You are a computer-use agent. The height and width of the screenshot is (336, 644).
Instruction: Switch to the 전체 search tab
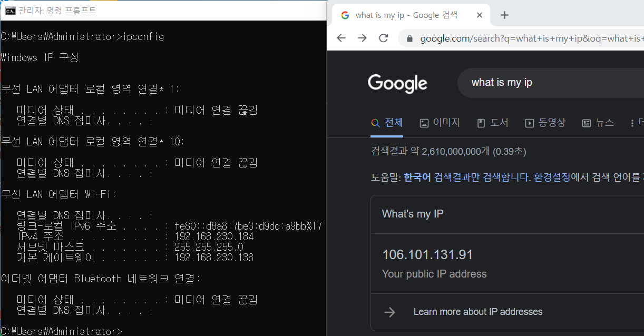click(387, 123)
